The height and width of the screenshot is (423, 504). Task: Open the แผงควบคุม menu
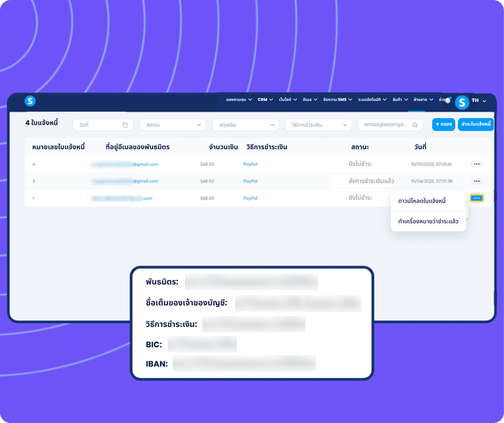(239, 99)
